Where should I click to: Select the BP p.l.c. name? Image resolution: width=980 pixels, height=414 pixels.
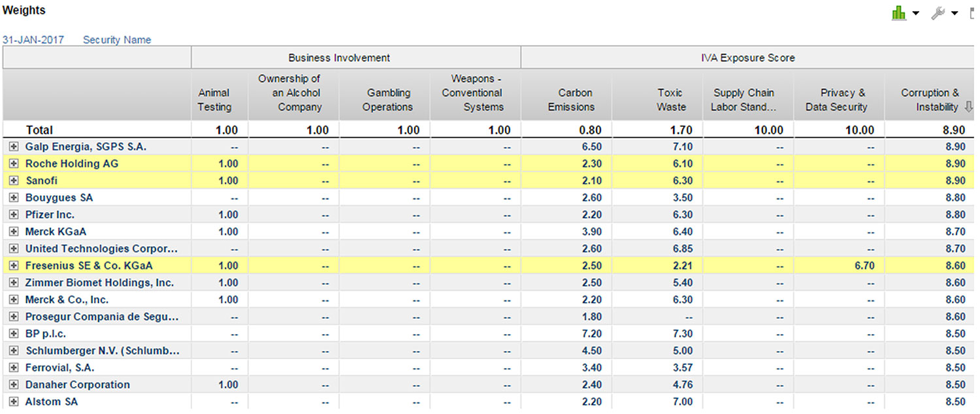pos(46,334)
